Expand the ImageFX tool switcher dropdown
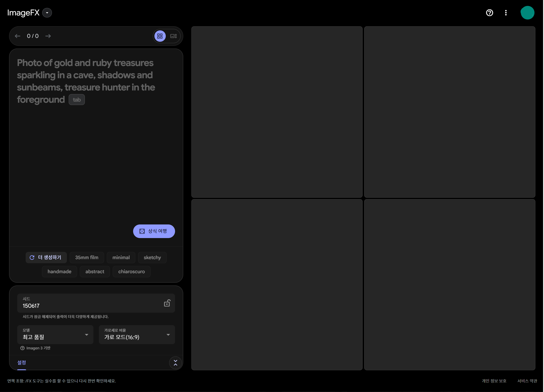This screenshot has width=544, height=392. click(47, 13)
